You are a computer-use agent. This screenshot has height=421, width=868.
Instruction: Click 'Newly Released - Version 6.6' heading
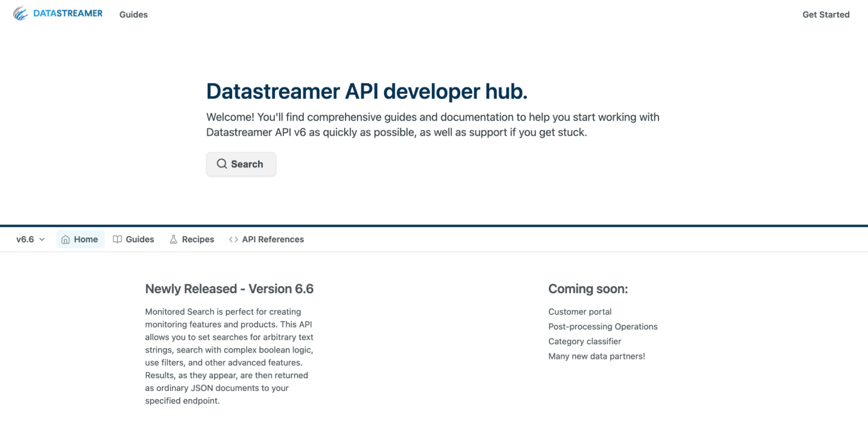pos(229,289)
